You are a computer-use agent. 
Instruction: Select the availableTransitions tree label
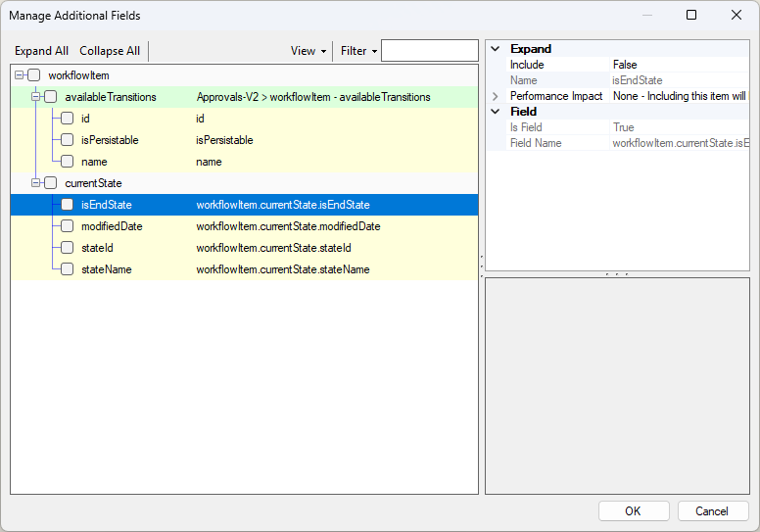click(111, 97)
